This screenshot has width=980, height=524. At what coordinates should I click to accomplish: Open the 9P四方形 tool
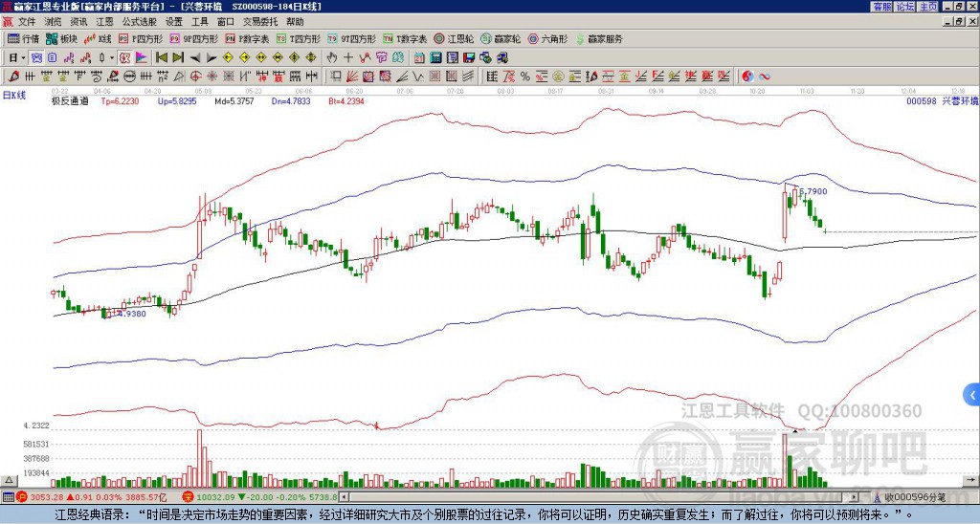click(x=193, y=38)
